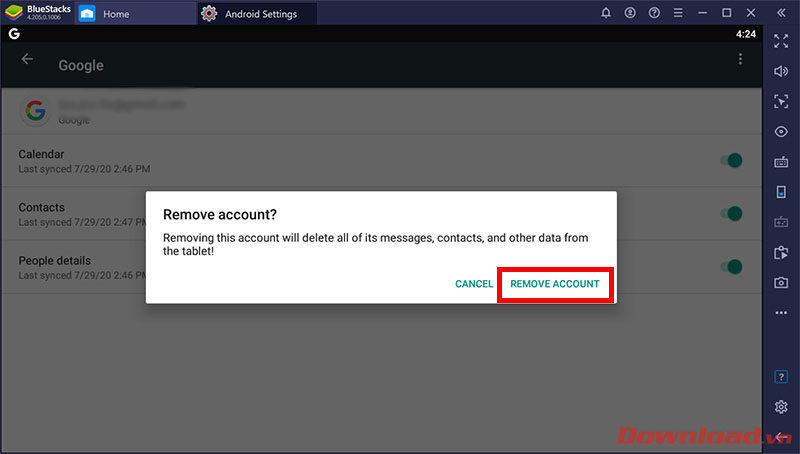Click the Google heading in the app bar
This screenshot has width=800, height=454.
point(81,65)
